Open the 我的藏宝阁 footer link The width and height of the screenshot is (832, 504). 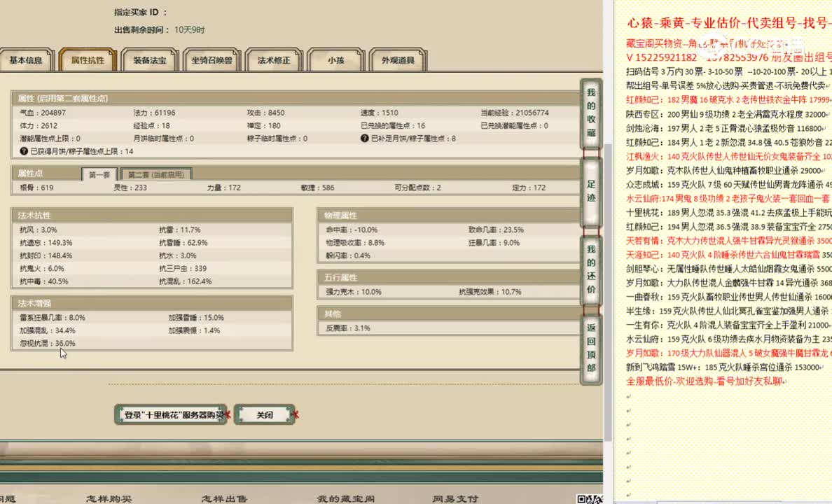coord(346,498)
